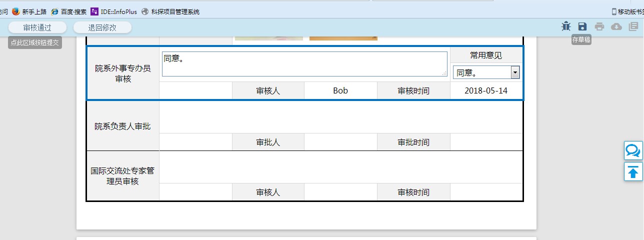Click the bug debug icon

point(566,27)
